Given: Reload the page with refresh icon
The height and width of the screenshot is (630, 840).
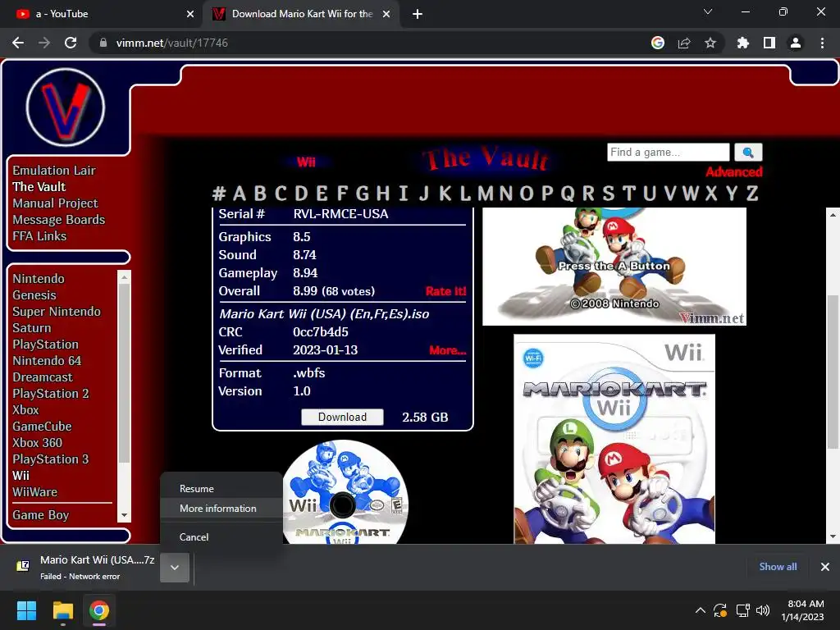Looking at the screenshot, I should pyautogui.click(x=71, y=43).
